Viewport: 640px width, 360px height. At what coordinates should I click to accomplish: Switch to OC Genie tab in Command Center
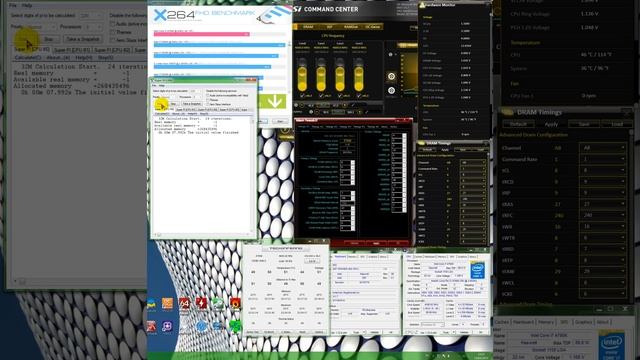tap(373, 27)
